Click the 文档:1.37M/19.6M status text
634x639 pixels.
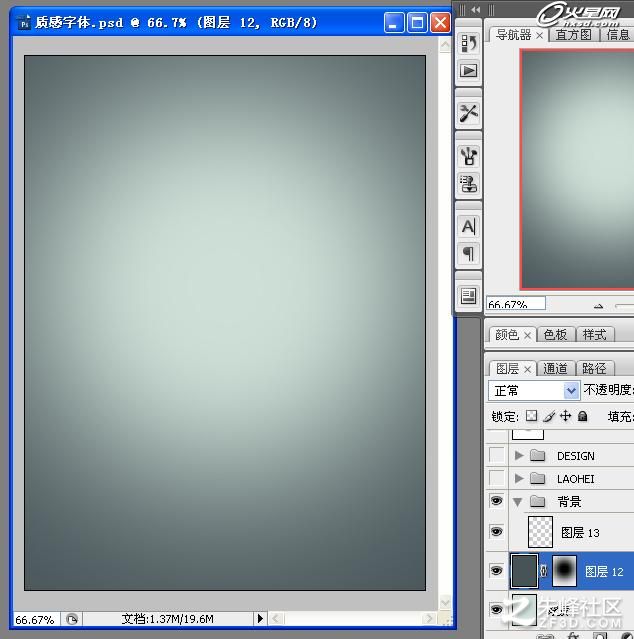[x=167, y=619]
